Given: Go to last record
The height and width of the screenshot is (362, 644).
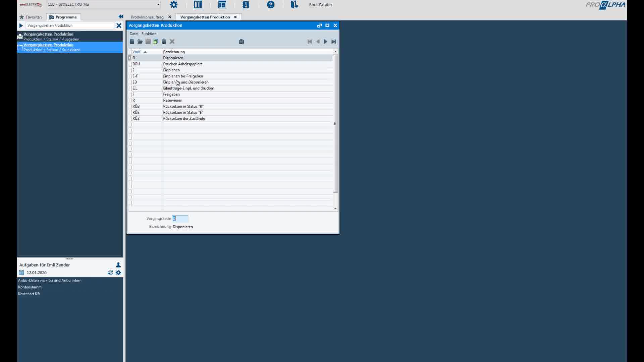Looking at the screenshot, I should click(x=333, y=42).
